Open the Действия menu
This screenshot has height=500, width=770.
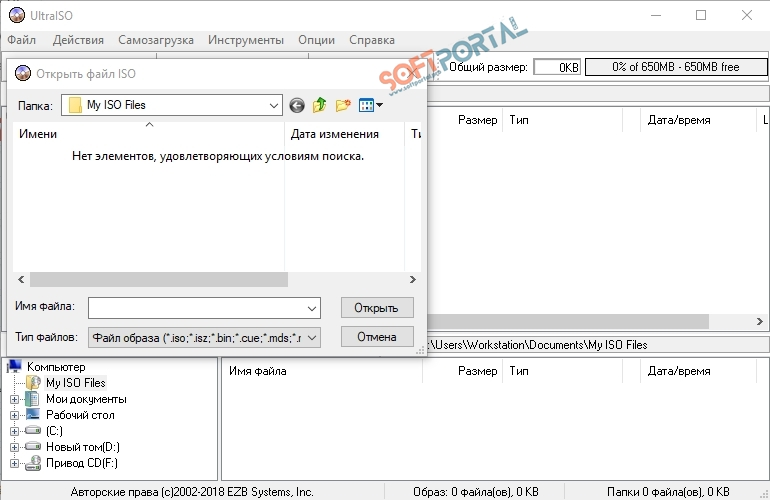point(78,40)
